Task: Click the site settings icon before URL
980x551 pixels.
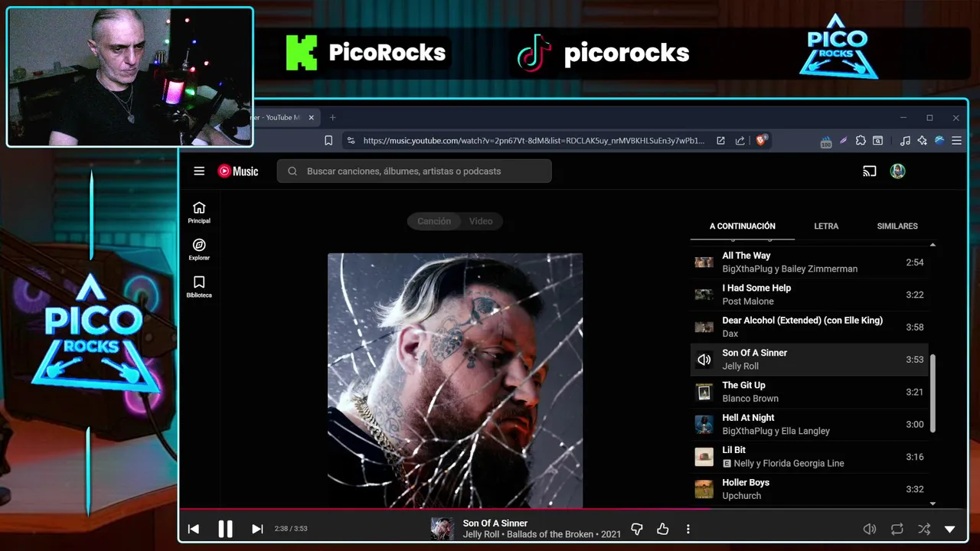Action: coord(351,141)
